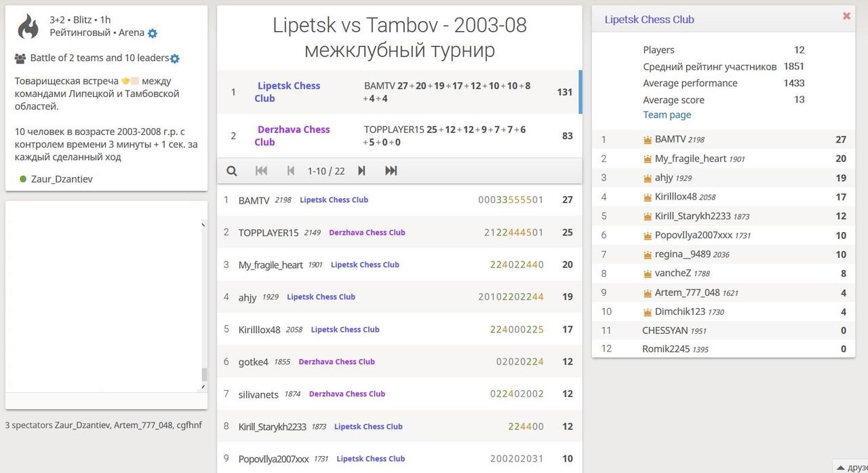Expand the friends list bar
The height and width of the screenshot is (473, 868).
(850, 467)
